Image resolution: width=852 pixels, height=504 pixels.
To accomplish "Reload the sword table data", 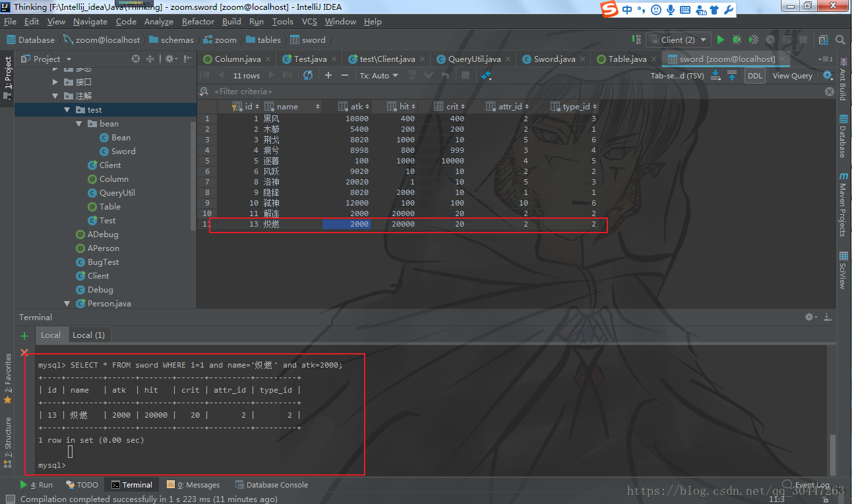I will point(308,75).
